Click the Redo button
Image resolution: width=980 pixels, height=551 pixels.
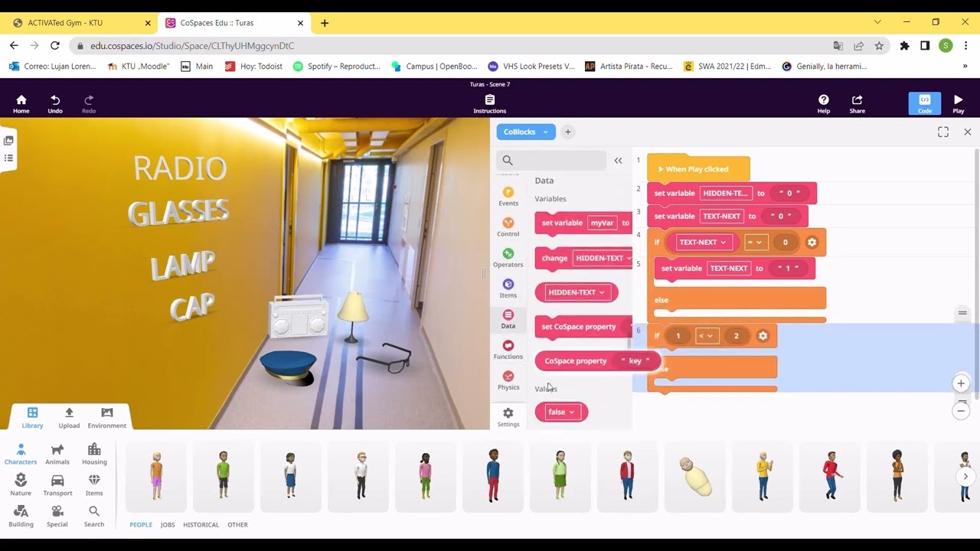(89, 104)
